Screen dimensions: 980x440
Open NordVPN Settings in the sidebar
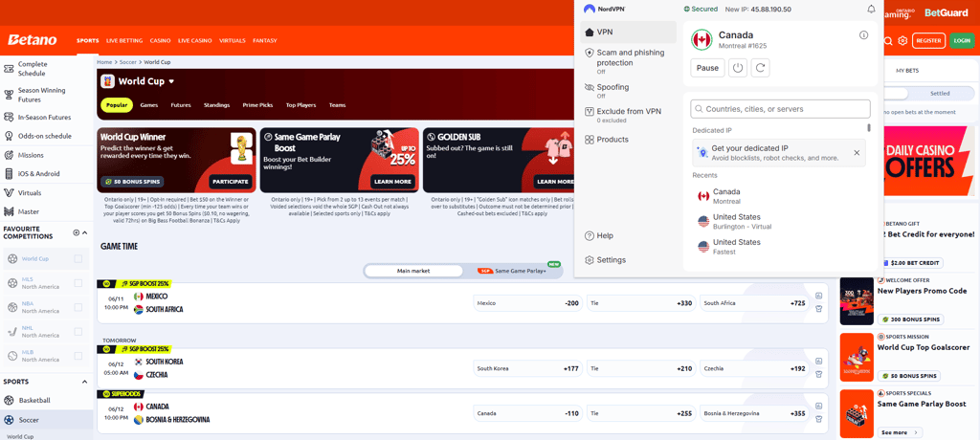coord(605,260)
